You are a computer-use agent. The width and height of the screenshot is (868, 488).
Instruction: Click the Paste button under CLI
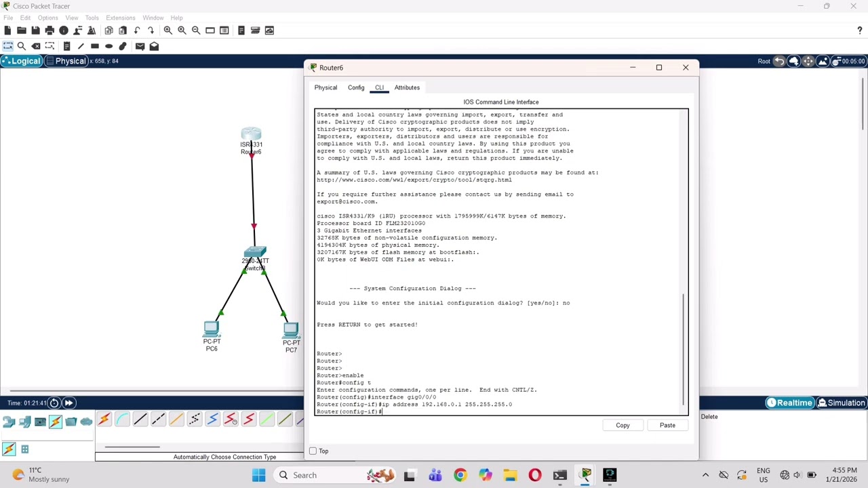click(667, 426)
